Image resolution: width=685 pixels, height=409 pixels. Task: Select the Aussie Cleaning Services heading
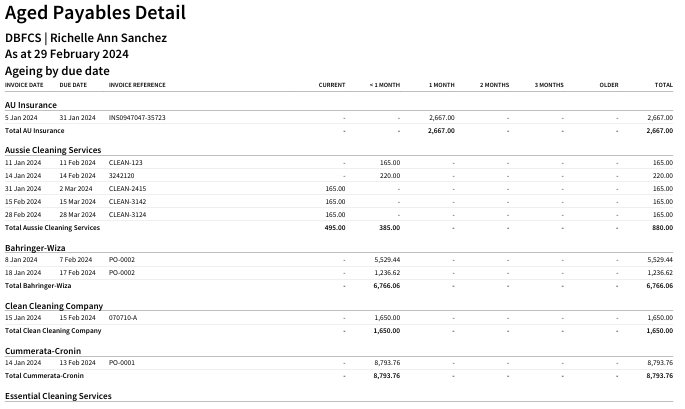pyautogui.click(x=53, y=150)
